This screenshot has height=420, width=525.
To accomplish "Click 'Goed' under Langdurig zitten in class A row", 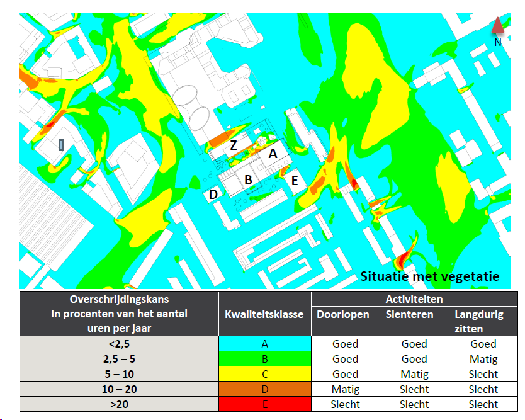I will (x=483, y=344).
